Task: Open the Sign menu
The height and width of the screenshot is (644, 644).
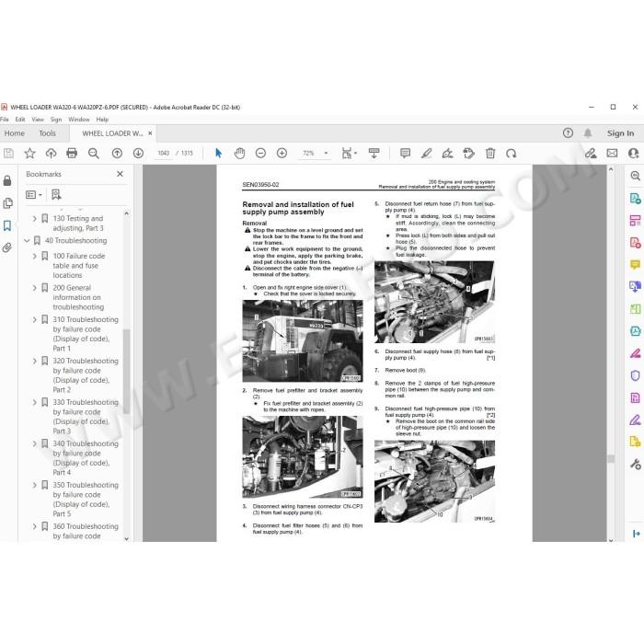Action: pyautogui.click(x=56, y=120)
